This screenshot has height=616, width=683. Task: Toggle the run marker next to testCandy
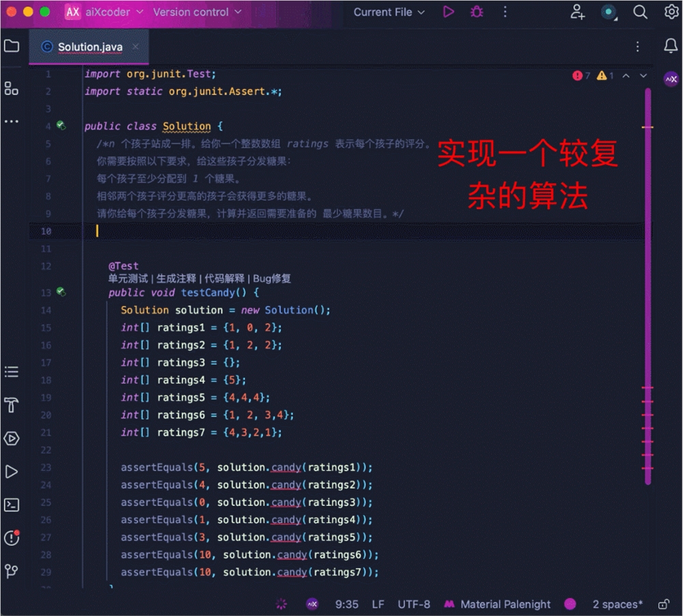[x=61, y=292]
